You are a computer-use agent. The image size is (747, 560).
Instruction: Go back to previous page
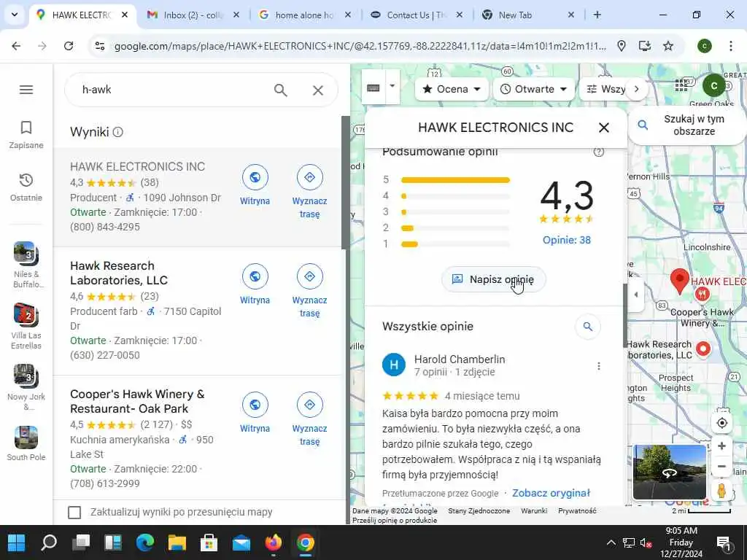click(x=16, y=46)
